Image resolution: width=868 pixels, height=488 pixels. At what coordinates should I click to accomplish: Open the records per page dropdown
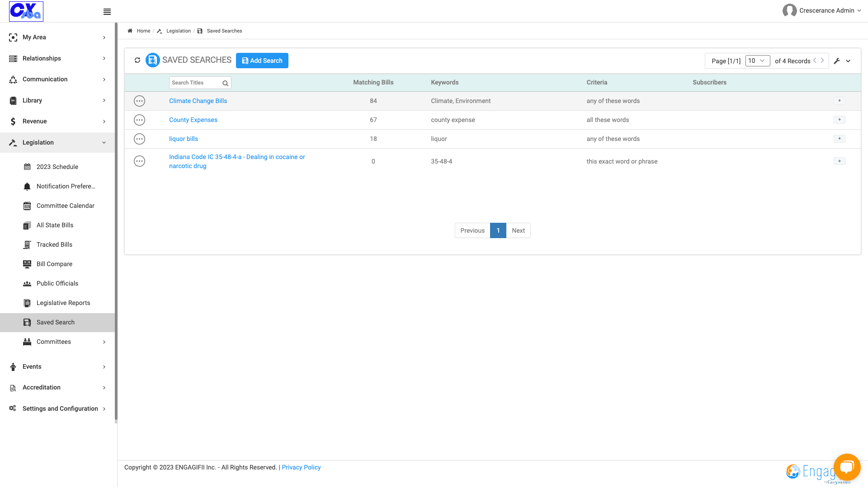point(758,61)
